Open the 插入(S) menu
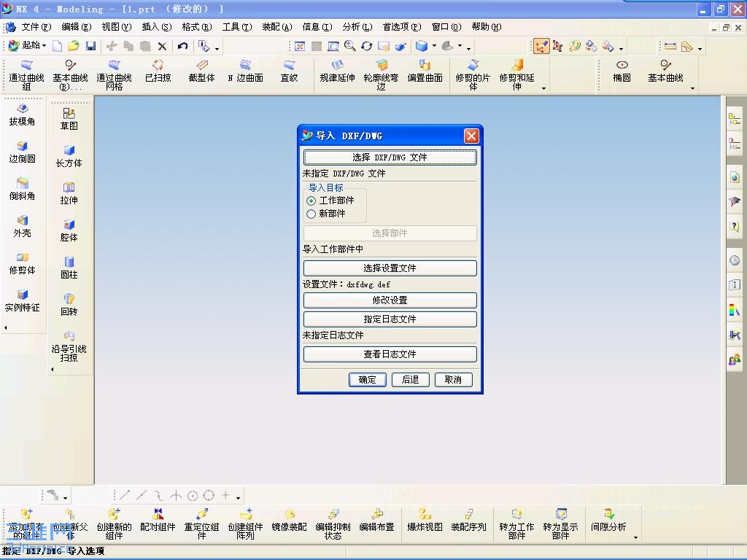747x560 pixels. coord(157,27)
